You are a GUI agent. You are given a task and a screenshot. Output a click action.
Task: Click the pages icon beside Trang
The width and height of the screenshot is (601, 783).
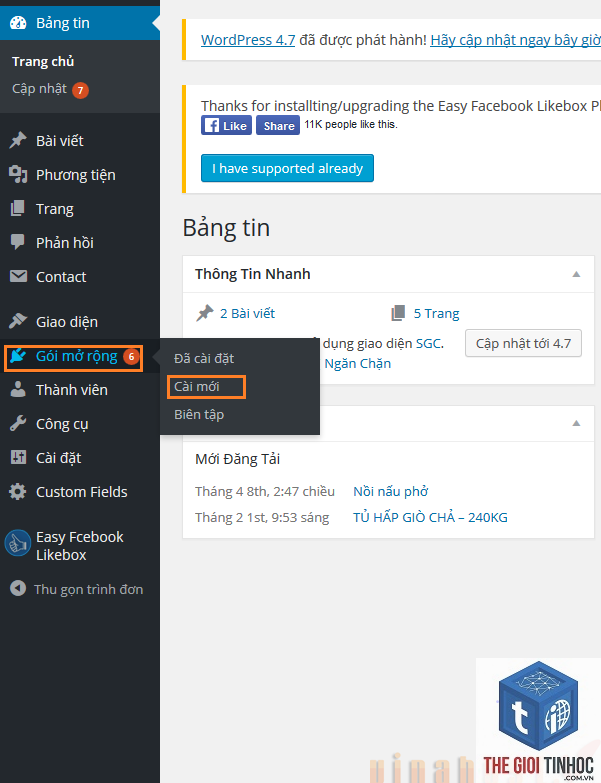[18, 208]
